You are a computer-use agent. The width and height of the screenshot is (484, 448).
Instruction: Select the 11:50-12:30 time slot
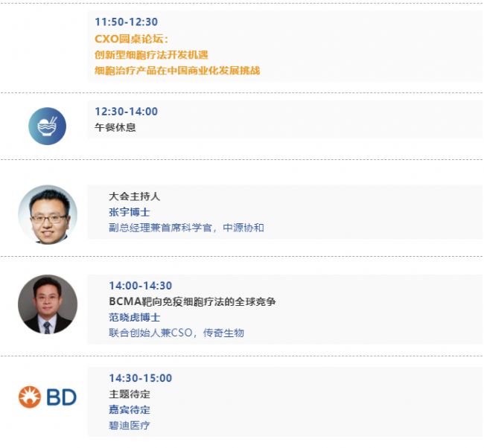coord(127,22)
